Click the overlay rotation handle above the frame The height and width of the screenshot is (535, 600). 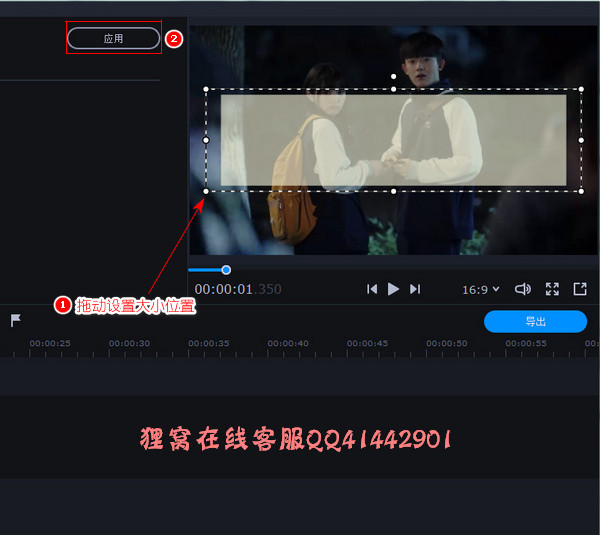[393, 77]
